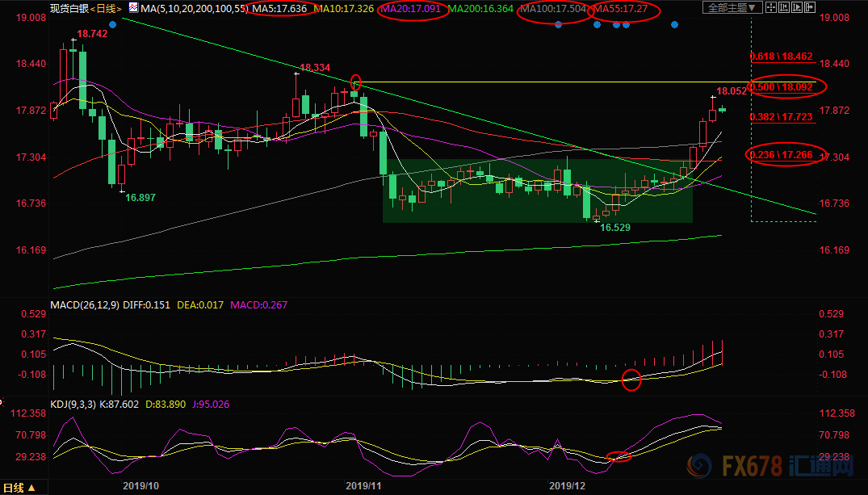Click the blue event dot near 18.742 high
Screen dimensions: 868x495
tap(112, 25)
